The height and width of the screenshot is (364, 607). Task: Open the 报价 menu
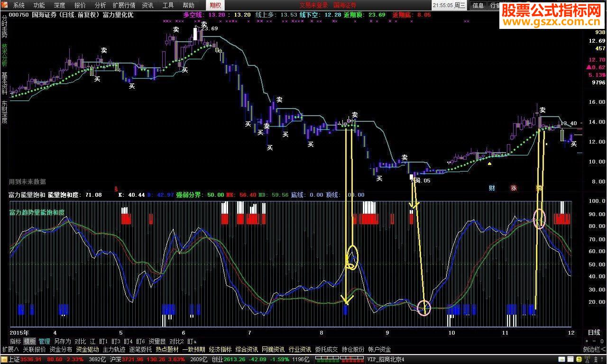point(80,5)
